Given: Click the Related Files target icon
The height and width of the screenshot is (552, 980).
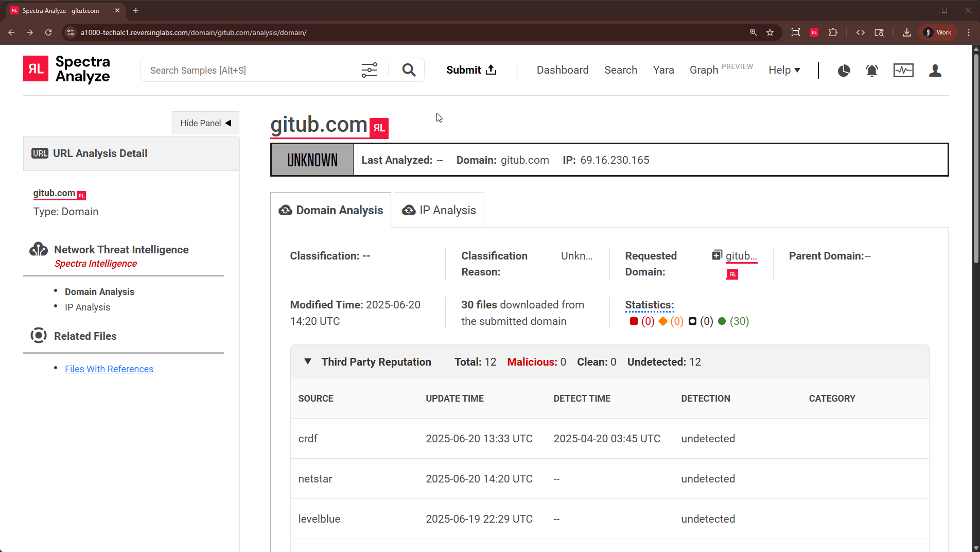Looking at the screenshot, I should [39, 336].
